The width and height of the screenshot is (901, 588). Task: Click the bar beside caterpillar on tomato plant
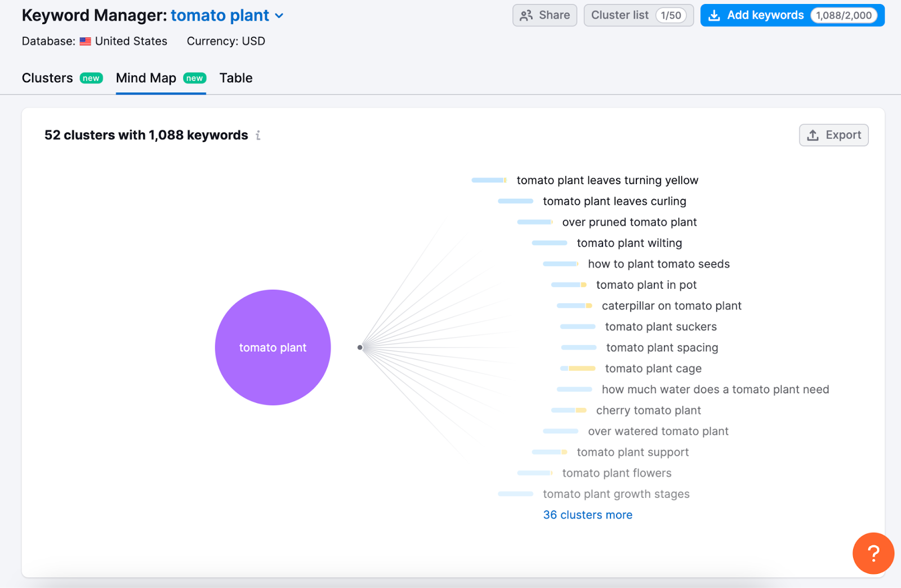point(574,306)
